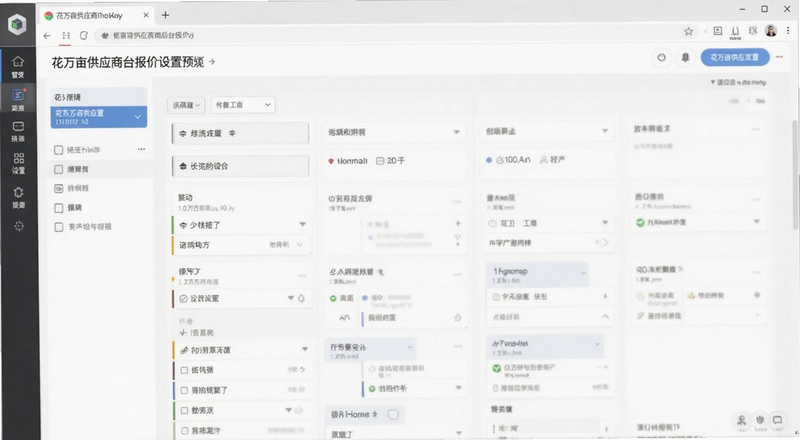Click the cube app logo at the top left
This screenshot has height=440, width=800.
(x=17, y=24)
